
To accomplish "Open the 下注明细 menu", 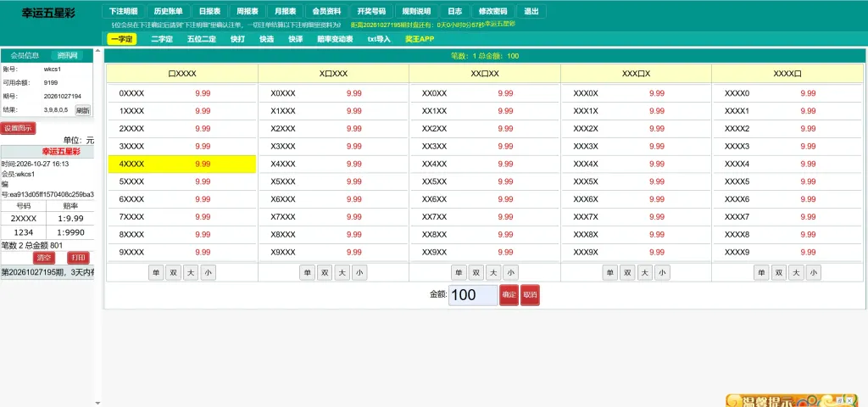I will click(124, 12).
